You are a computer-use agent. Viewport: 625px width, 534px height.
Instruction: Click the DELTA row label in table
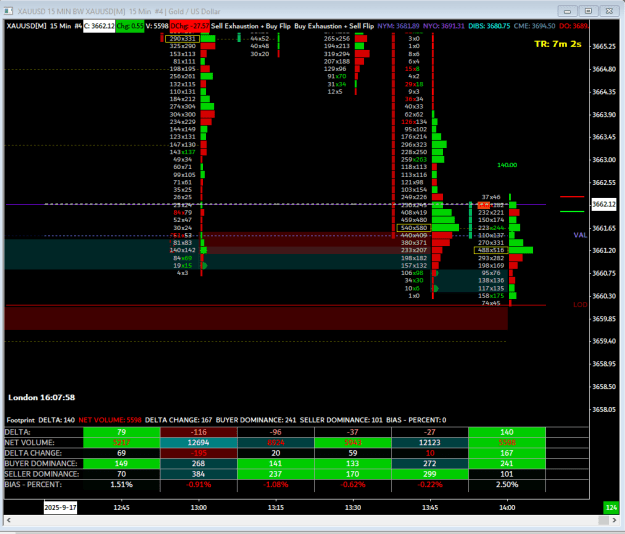pyautogui.click(x=17, y=432)
